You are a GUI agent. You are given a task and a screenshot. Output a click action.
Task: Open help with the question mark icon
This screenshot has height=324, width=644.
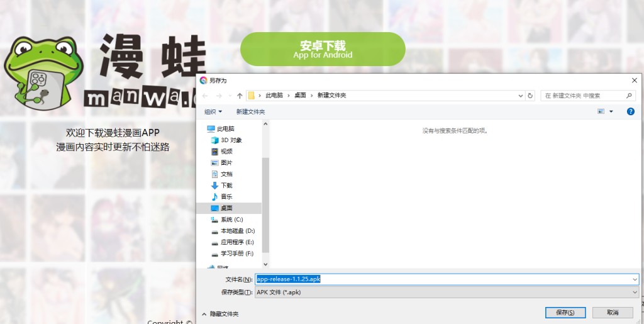click(x=631, y=111)
